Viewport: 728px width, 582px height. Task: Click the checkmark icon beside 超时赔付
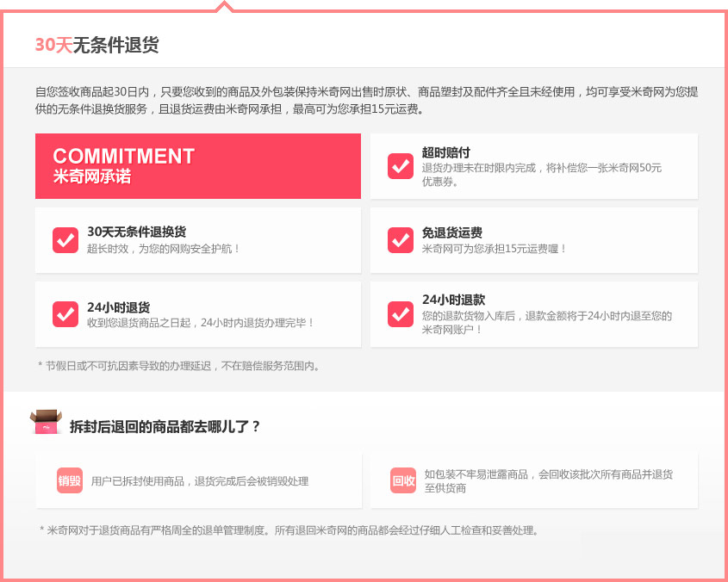point(401,166)
